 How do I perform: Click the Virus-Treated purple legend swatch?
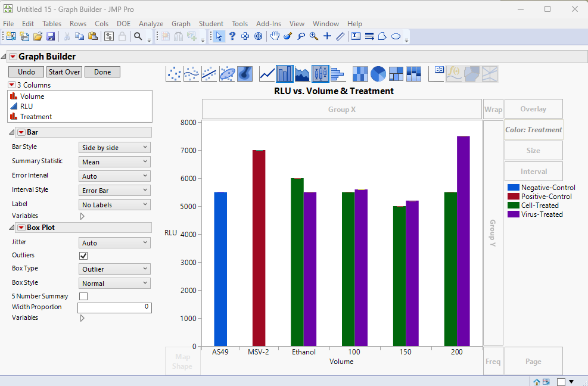(513, 214)
